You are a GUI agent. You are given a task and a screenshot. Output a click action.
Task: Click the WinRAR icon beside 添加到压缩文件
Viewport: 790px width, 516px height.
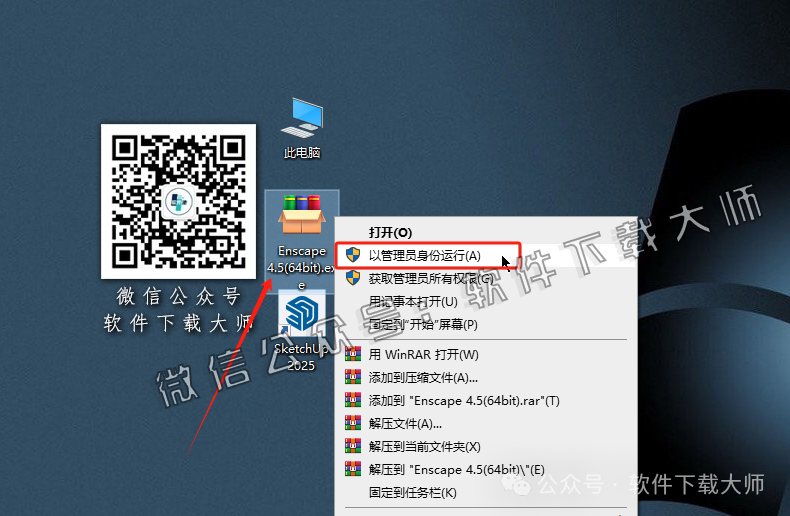[x=353, y=377]
